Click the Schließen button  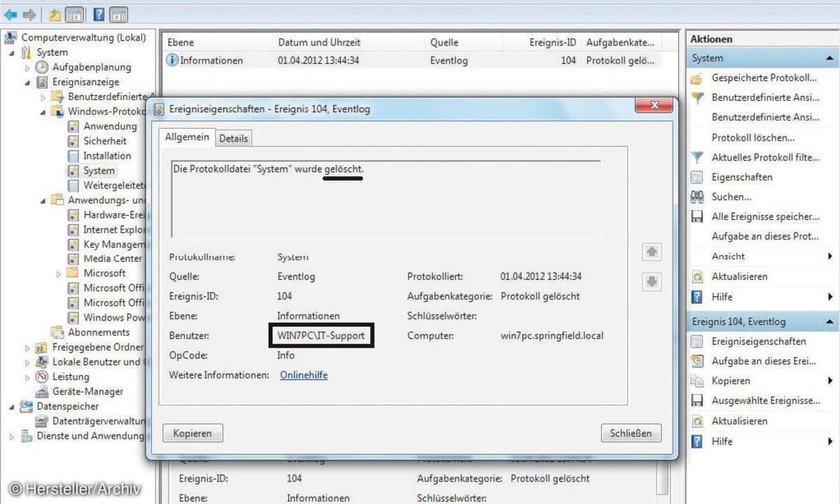[x=631, y=433]
